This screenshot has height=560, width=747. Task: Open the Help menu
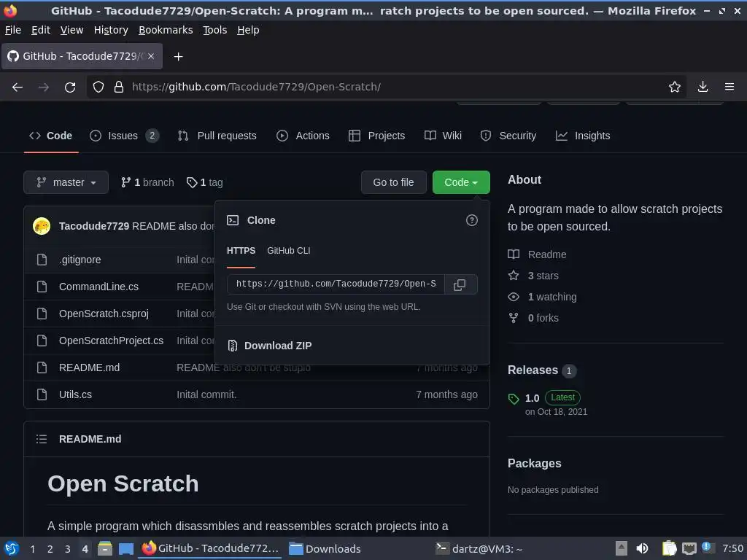coord(248,30)
